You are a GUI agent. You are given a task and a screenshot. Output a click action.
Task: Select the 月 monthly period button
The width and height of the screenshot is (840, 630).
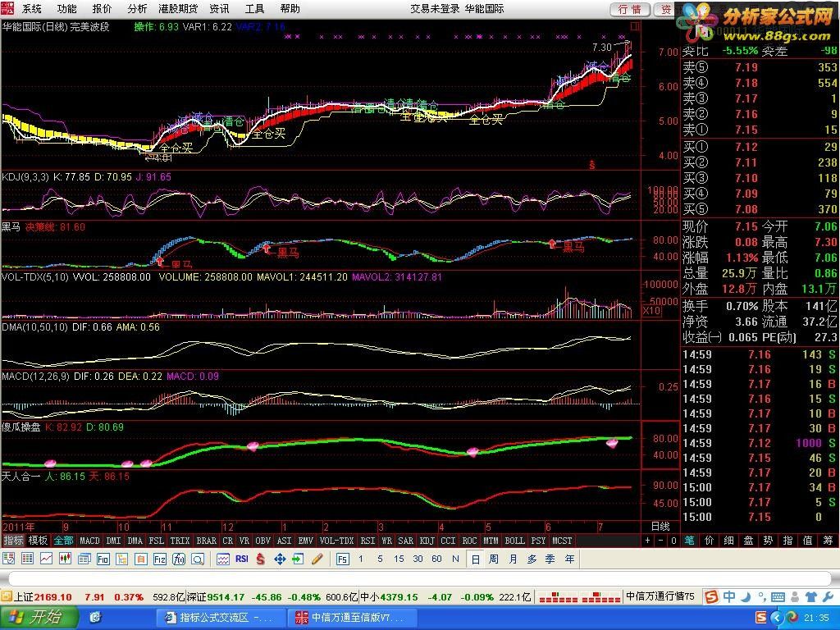(513, 559)
